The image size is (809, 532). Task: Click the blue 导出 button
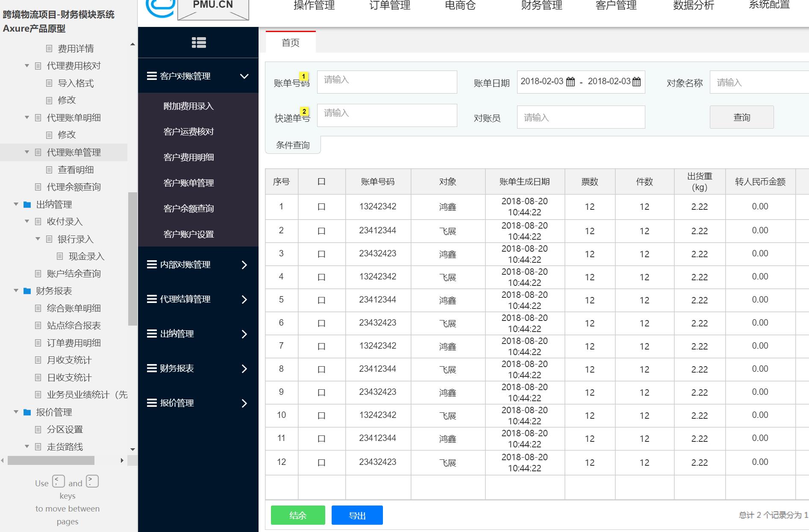[357, 515]
